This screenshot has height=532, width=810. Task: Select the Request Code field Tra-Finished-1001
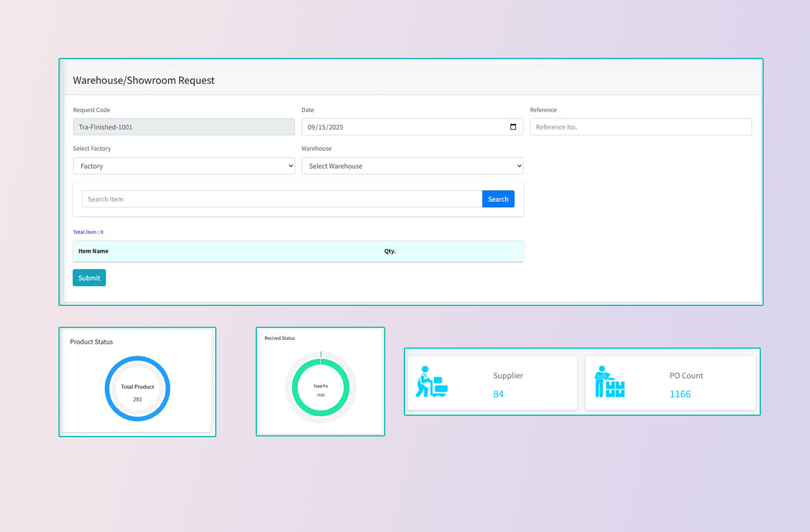(183, 127)
